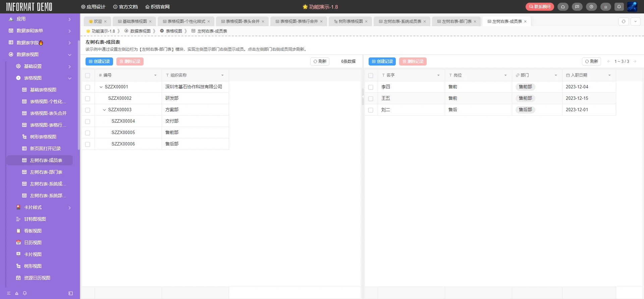This screenshot has width=644, height=299.
Task: Open 日历视图 in the sidebar
Action: click(x=33, y=243)
